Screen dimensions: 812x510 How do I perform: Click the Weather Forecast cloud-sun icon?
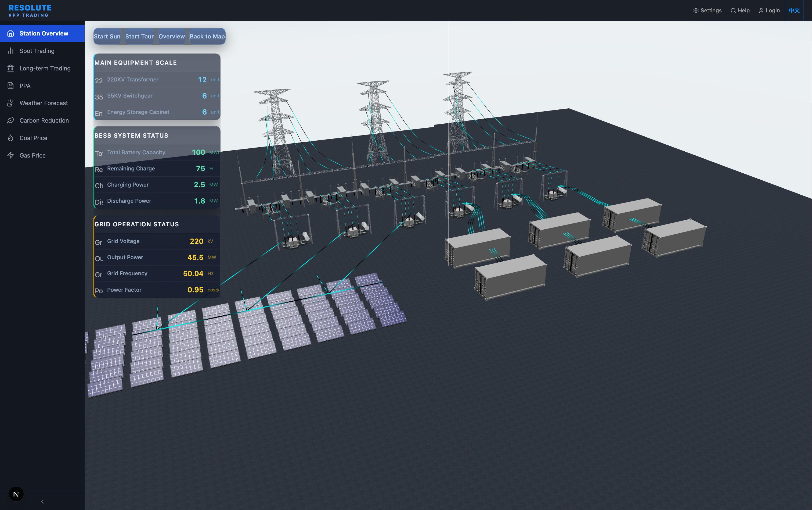click(x=10, y=103)
